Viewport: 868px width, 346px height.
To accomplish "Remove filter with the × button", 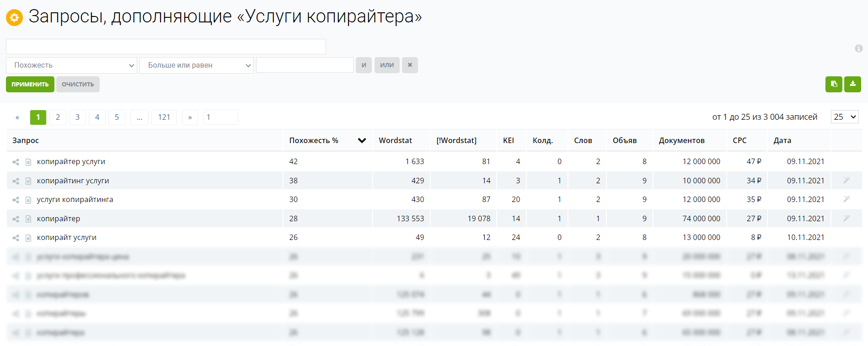I will 410,65.
